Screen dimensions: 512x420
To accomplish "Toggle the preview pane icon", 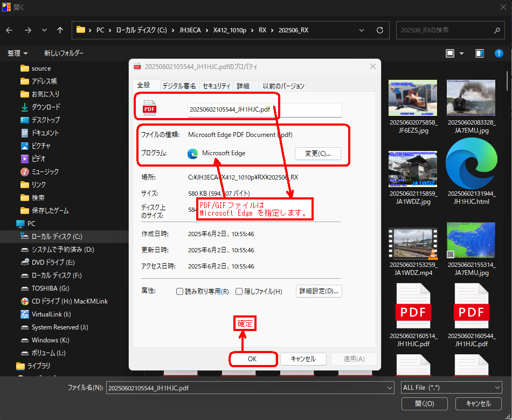I will coord(480,53).
